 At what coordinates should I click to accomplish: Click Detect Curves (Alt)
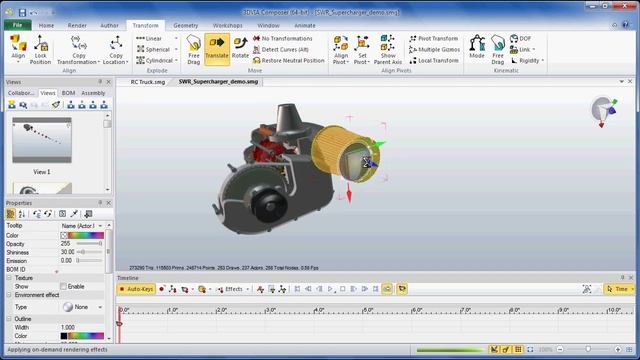281,49
